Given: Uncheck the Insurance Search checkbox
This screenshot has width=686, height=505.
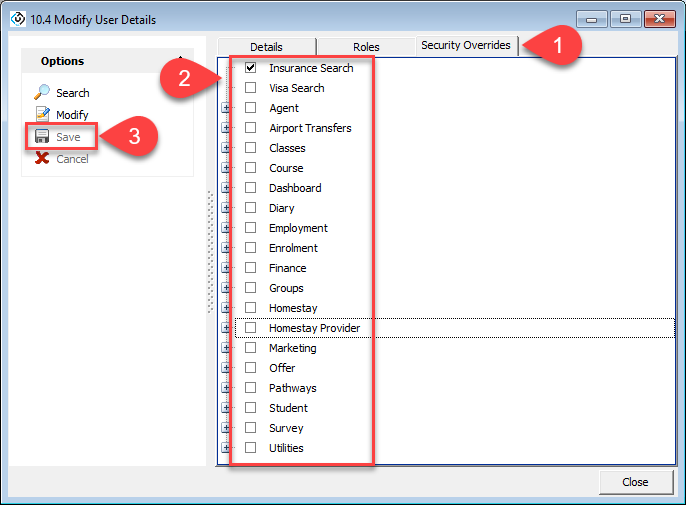Looking at the screenshot, I should pos(251,68).
